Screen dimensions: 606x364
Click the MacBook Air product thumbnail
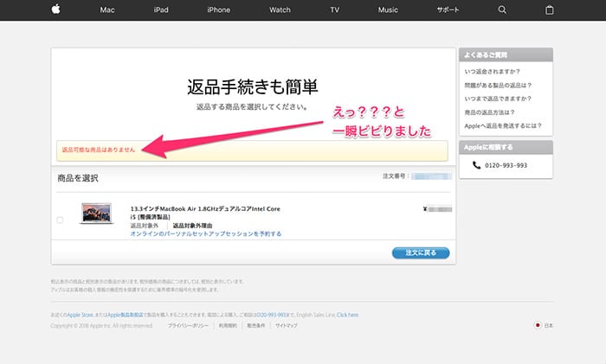(97, 214)
